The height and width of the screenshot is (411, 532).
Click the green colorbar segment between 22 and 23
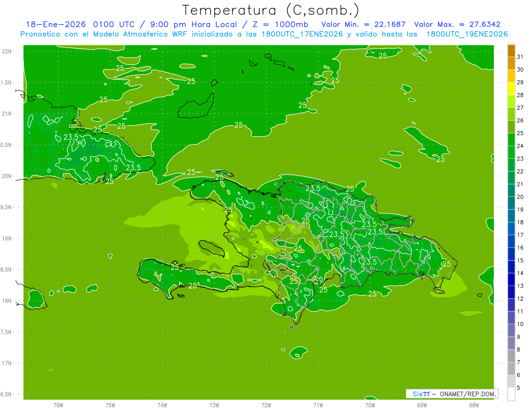511,165
